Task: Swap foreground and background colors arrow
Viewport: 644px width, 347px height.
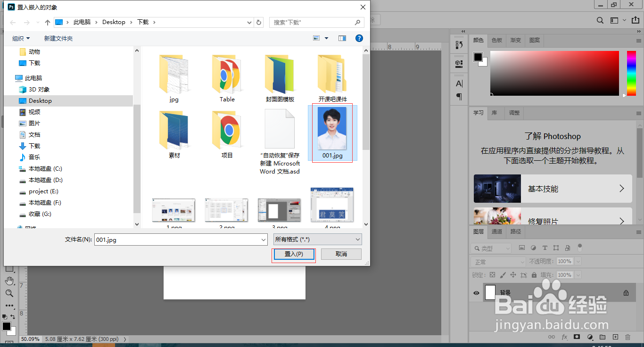Action: point(13,316)
